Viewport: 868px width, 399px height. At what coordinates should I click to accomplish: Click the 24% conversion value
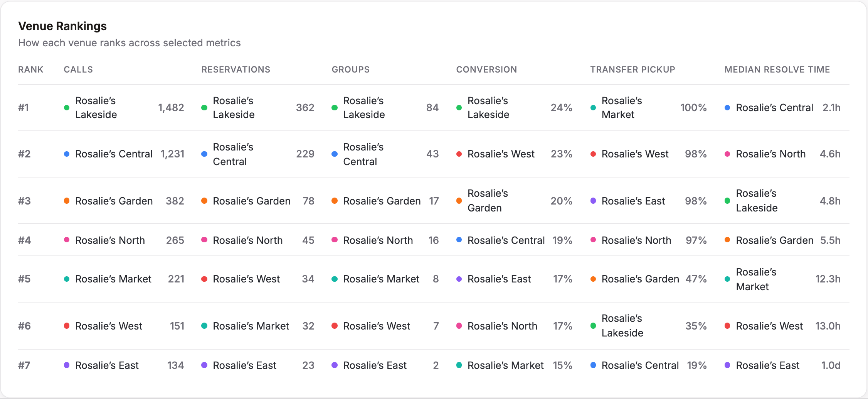coord(562,108)
